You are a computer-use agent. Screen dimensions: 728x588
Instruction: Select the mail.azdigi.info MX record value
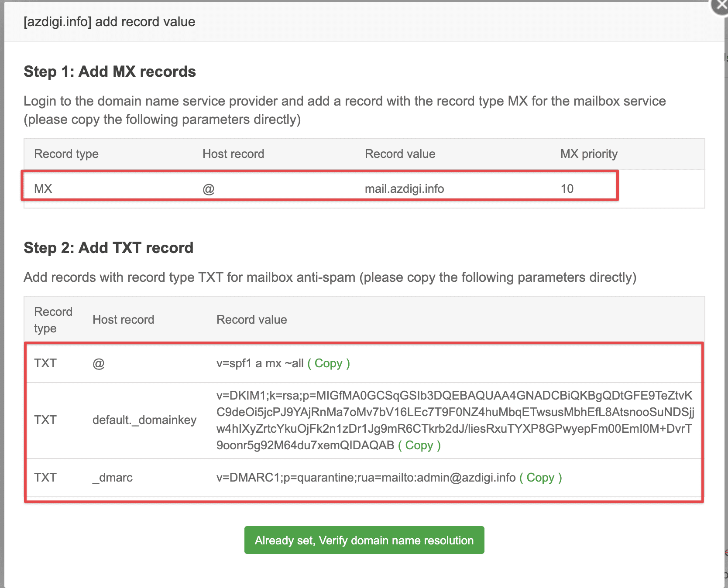(x=404, y=189)
